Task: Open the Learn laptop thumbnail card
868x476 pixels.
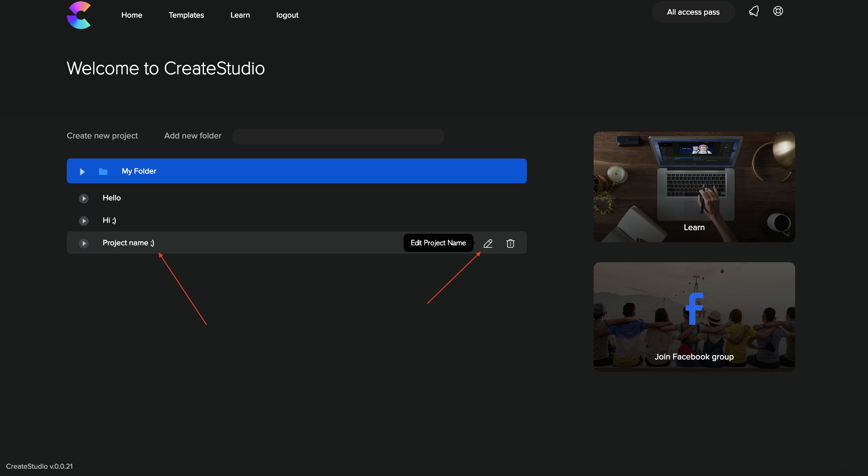Action: [694, 187]
